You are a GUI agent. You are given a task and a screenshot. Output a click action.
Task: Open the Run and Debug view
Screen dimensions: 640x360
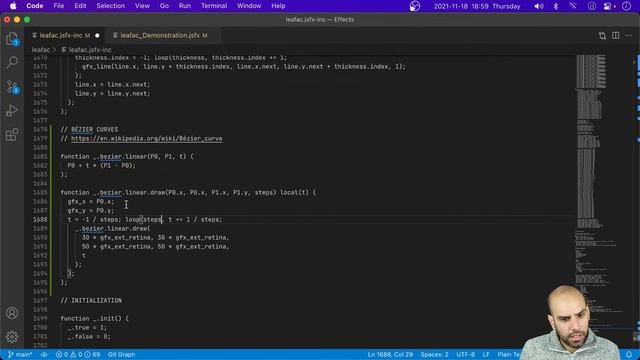click(x=12, y=111)
